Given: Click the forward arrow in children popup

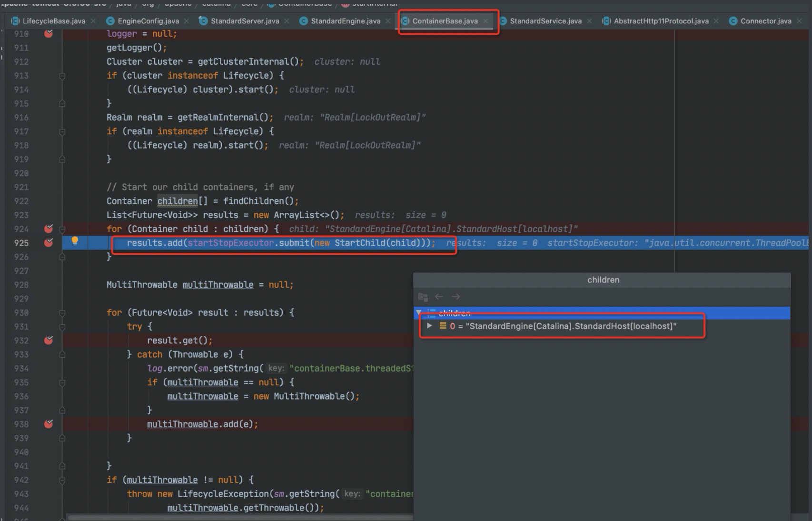Looking at the screenshot, I should click(x=456, y=297).
